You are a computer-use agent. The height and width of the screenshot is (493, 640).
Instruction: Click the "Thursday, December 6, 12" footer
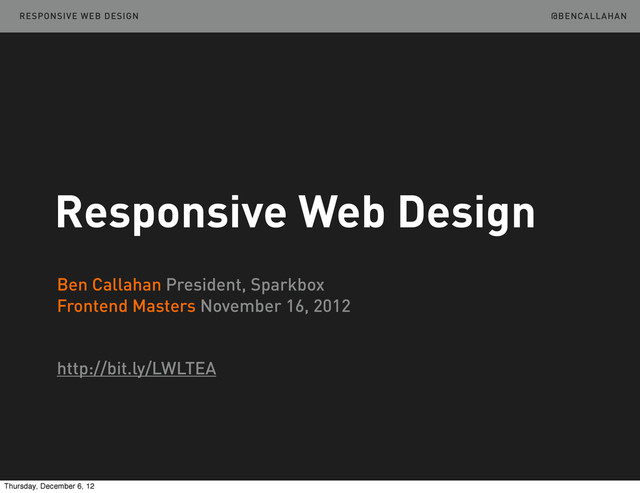(x=49, y=486)
